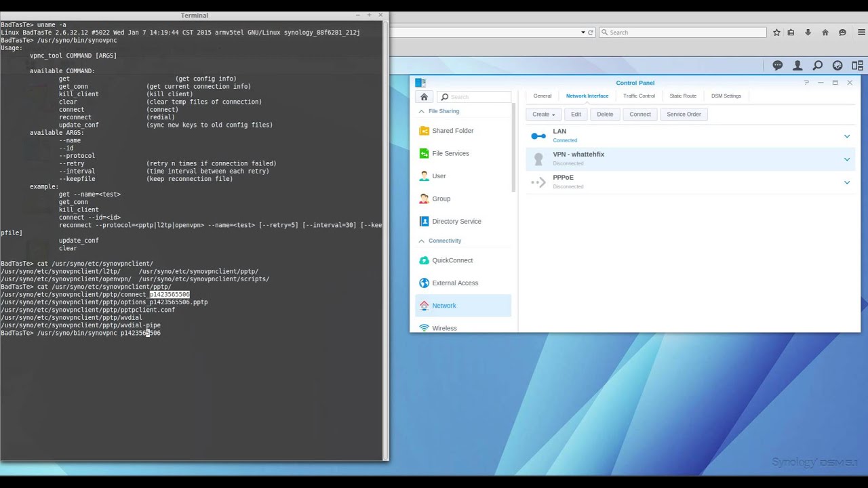Open the DSM notifications speech bubble icon
Image resolution: width=868 pixels, height=488 pixels.
[778, 66]
